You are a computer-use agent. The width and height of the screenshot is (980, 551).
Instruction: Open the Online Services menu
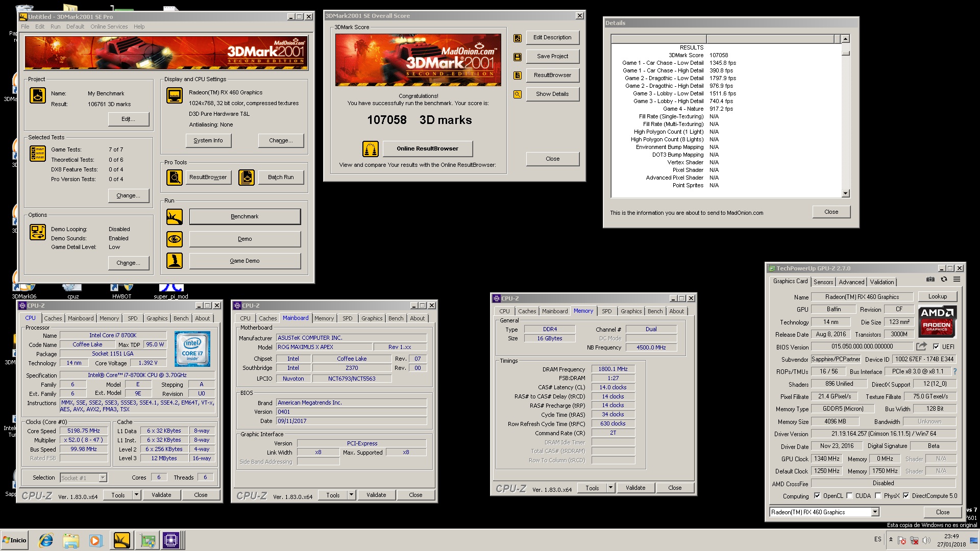pos(109,27)
